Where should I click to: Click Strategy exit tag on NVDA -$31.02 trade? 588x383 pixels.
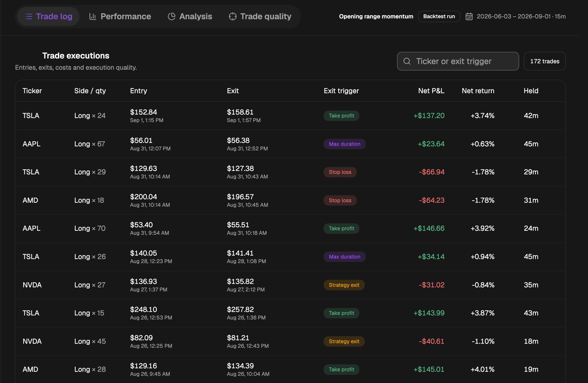pyautogui.click(x=344, y=285)
